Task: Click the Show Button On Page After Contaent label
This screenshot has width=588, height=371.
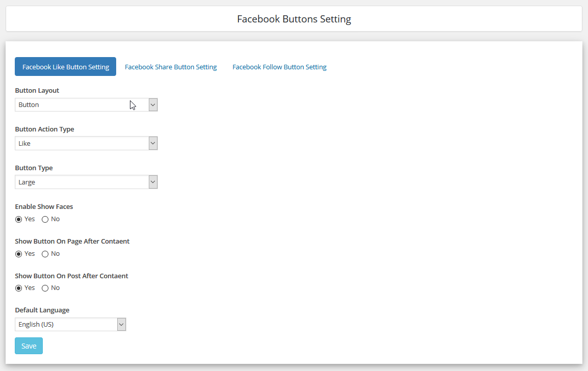Action: tap(72, 241)
